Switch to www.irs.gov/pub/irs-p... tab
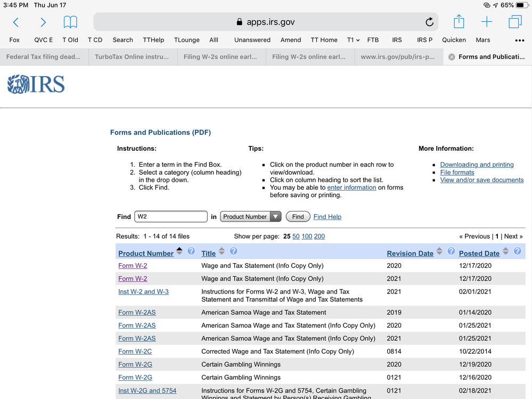 click(x=398, y=56)
